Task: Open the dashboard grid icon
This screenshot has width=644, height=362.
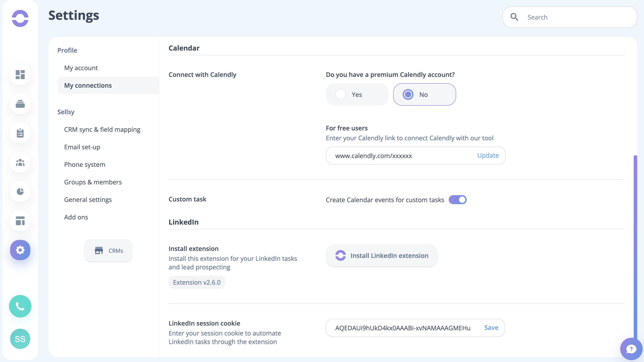Action: [20, 75]
